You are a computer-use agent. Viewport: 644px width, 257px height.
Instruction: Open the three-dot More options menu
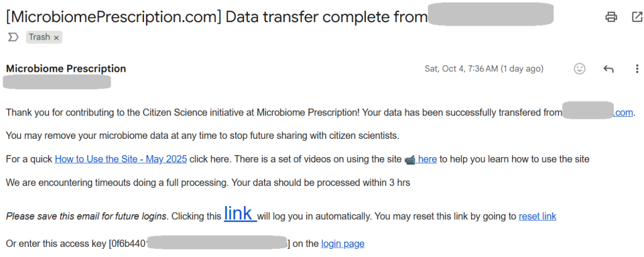coord(636,69)
